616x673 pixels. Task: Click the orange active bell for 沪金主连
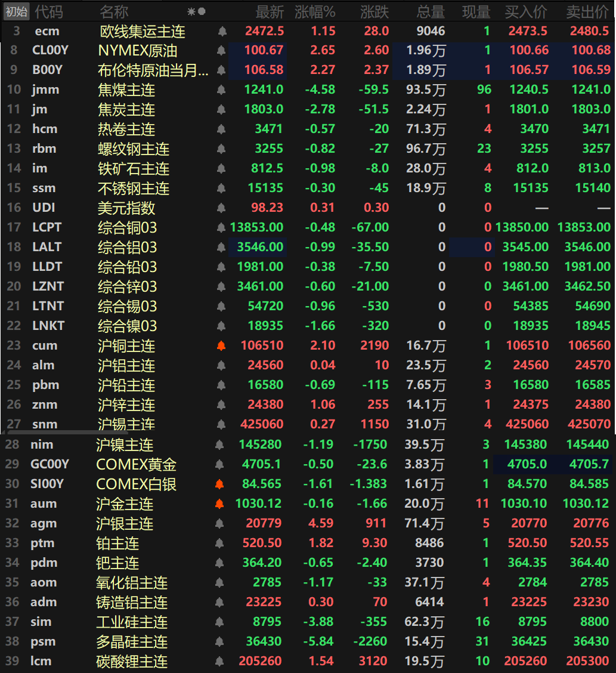click(x=219, y=504)
